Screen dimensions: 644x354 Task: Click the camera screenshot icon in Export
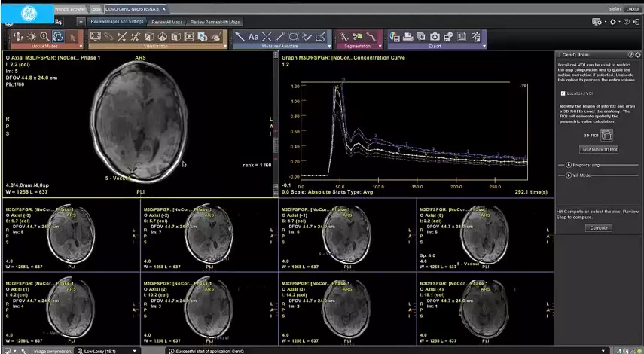tap(435, 37)
